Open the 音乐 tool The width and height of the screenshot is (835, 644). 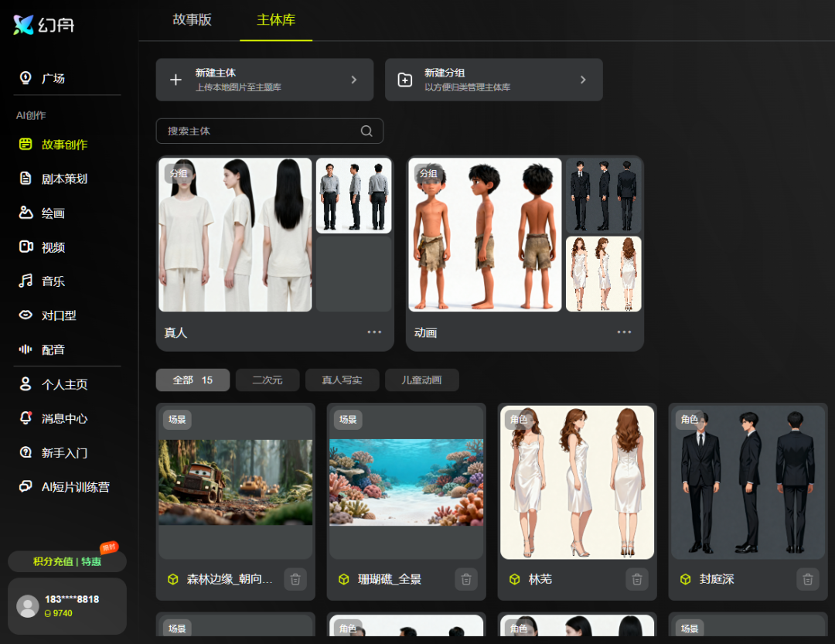pyautogui.click(x=53, y=281)
